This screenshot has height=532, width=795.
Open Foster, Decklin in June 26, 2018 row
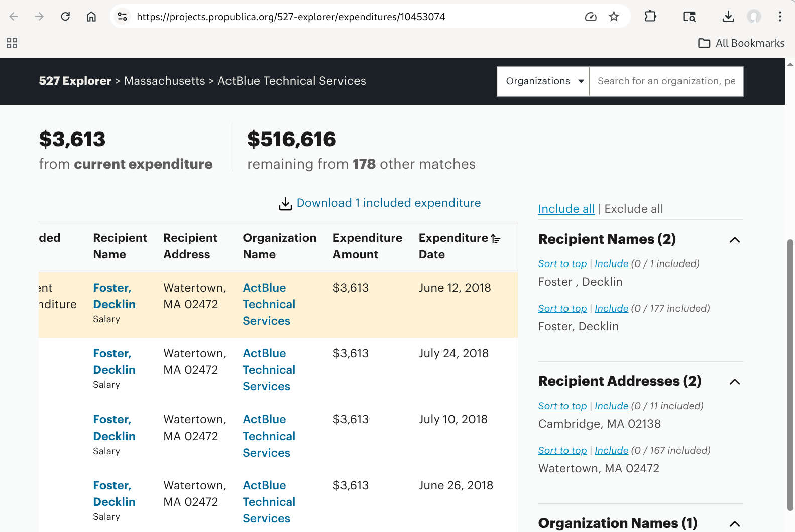[115, 493]
